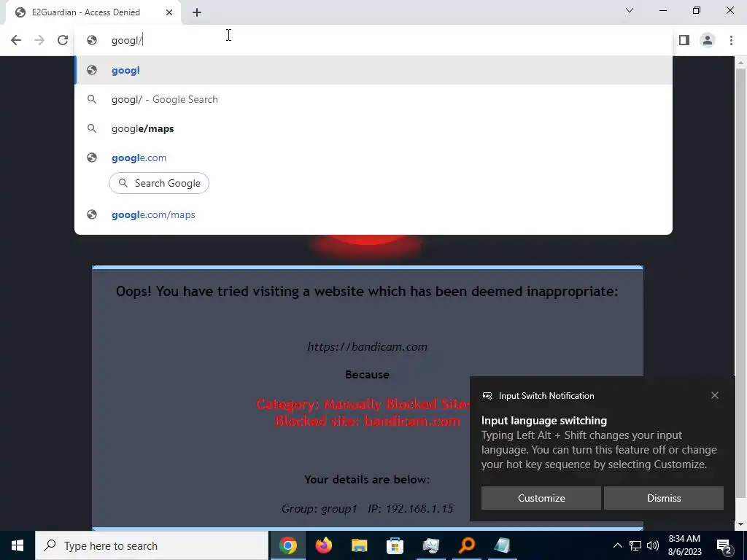
Task: Click the taskbar 'Type here to search' box
Action: [x=152, y=545]
